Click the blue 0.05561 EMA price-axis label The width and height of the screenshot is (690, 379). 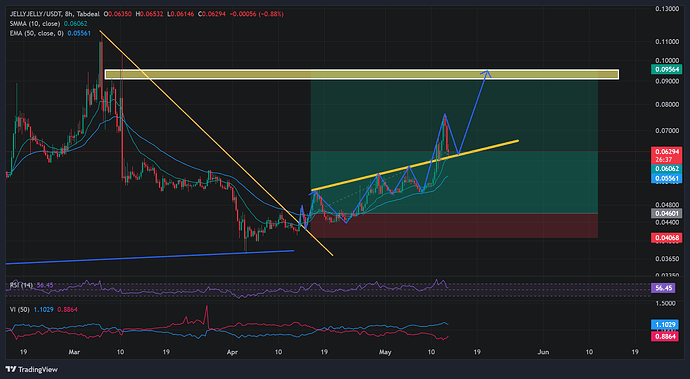(x=666, y=178)
